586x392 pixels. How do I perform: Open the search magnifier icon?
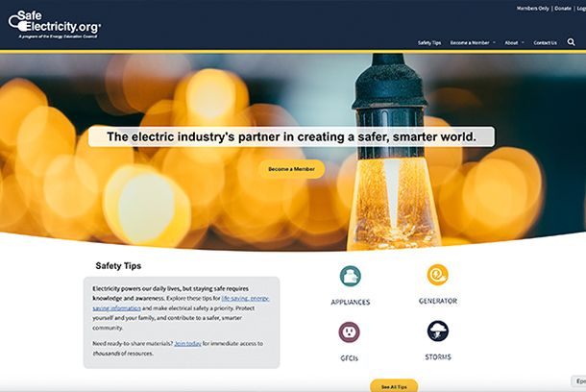click(x=571, y=42)
